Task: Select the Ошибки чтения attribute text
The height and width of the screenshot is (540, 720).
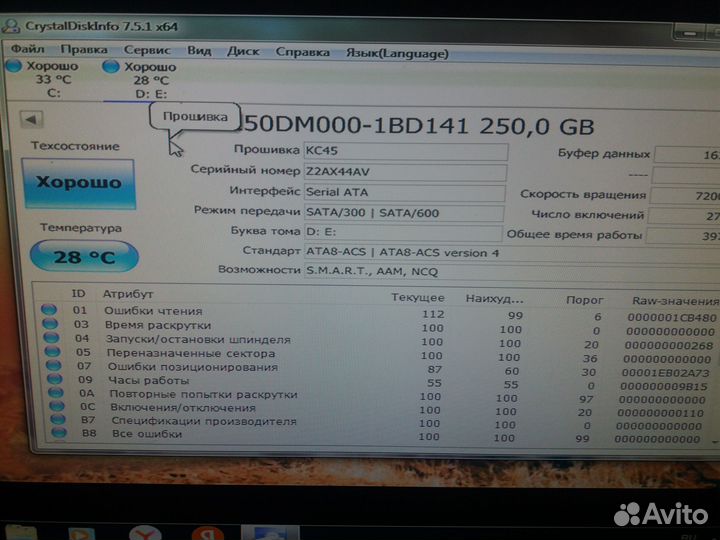Action: point(153,311)
